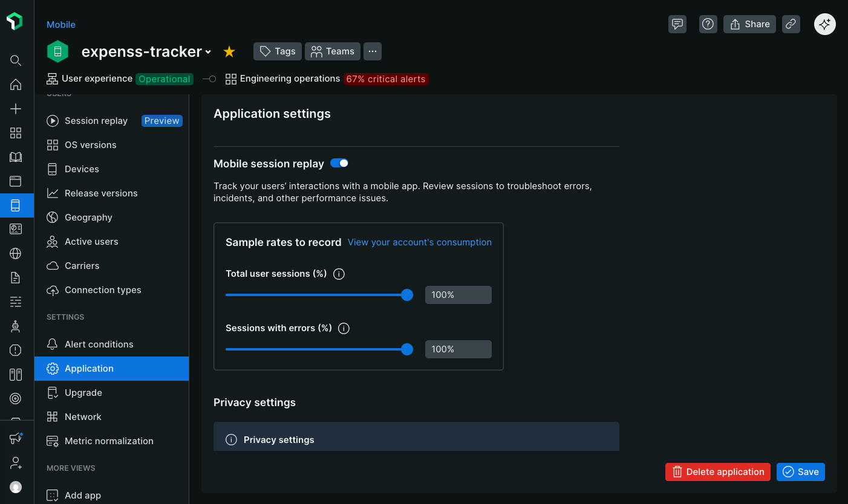Open the AI assistant sparkle icon
The height and width of the screenshot is (504, 848).
pyautogui.click(x=825, y=24)
